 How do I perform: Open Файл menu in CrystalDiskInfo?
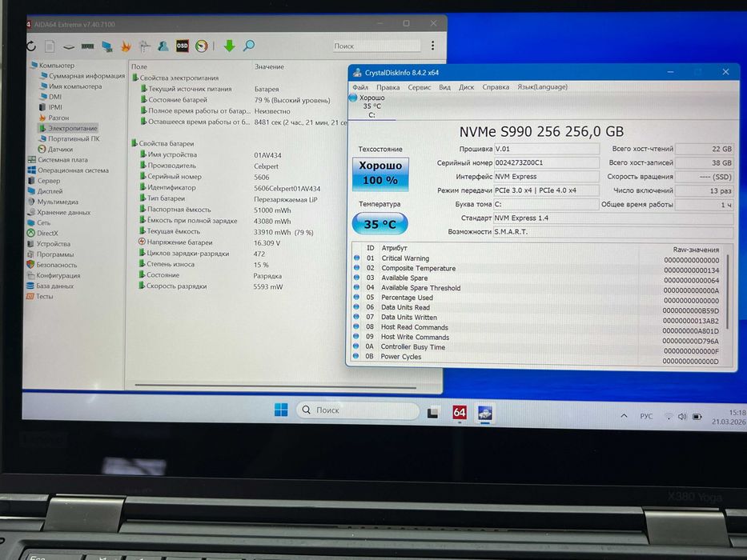pyautogui.click(x=360, y=87)
